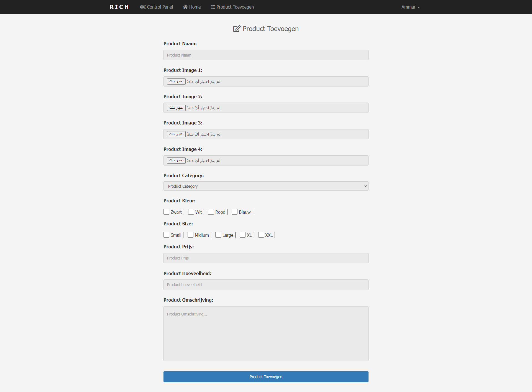The width and height of the screenshot is (532, 392).
Task: Tick the Blauw color checkbox
Action: [x=234, y=212]
